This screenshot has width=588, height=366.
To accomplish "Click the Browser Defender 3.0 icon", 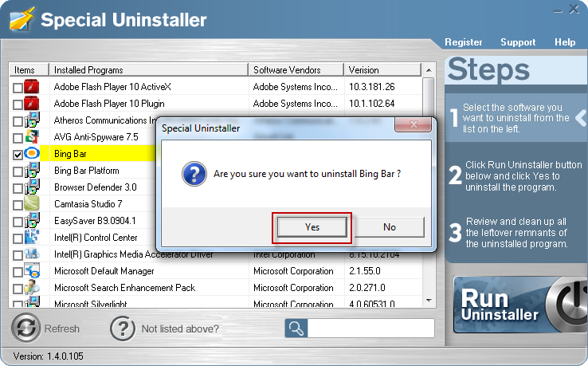I will click(x=32, y=187).
